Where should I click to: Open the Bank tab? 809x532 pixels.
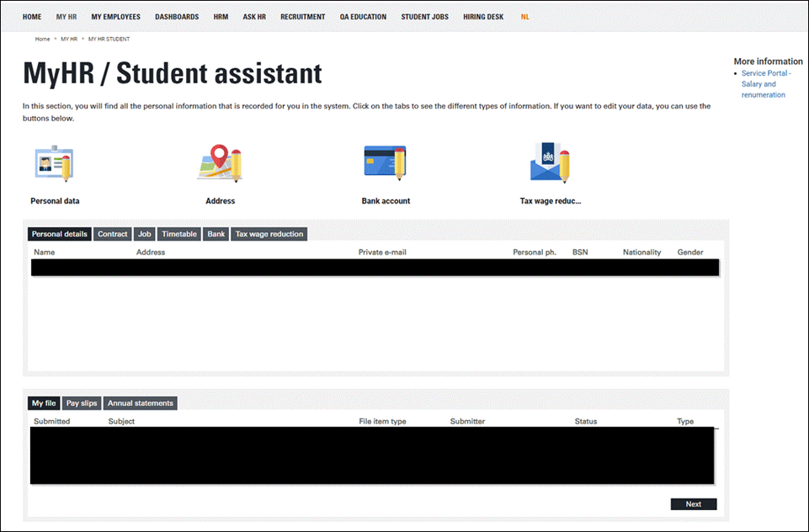click(x=216, y=234)
